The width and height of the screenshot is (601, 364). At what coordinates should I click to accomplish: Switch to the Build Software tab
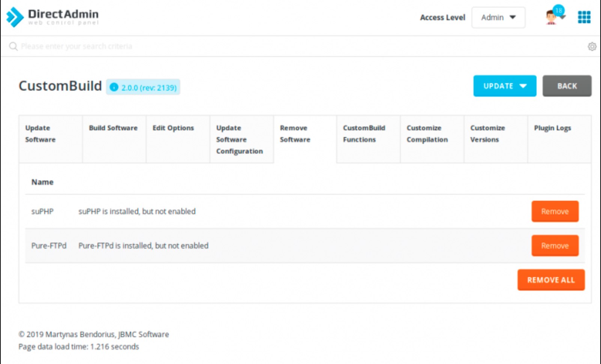coord(114,139)
